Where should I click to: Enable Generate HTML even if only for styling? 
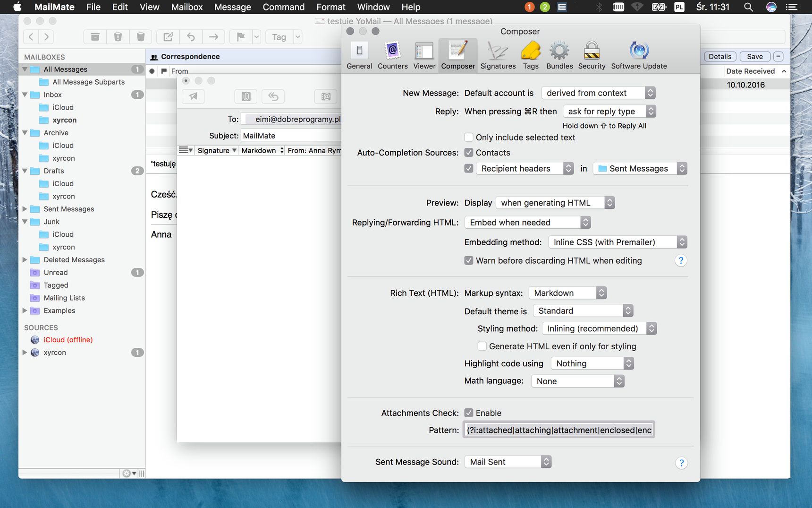click(482, 346)
